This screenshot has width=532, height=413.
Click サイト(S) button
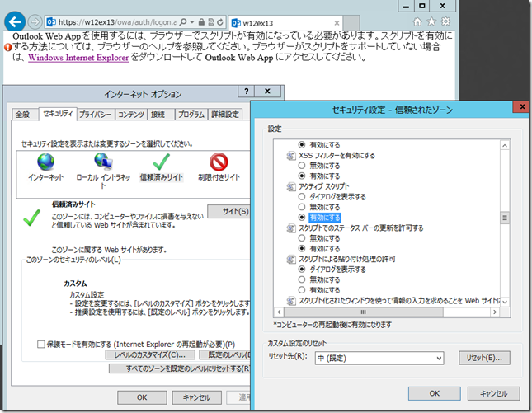click(229, 212)
